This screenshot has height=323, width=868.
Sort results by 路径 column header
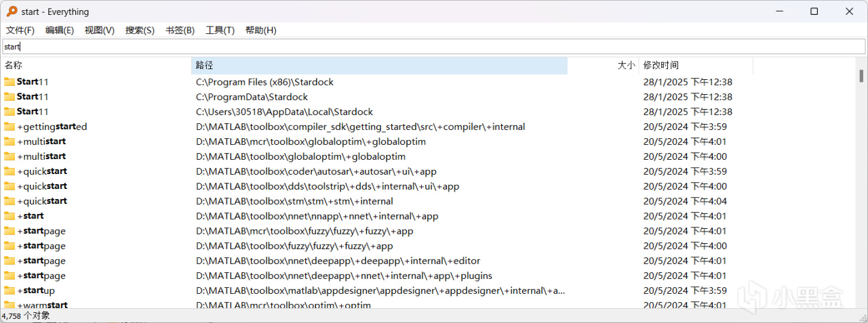(x=379, y=66)
